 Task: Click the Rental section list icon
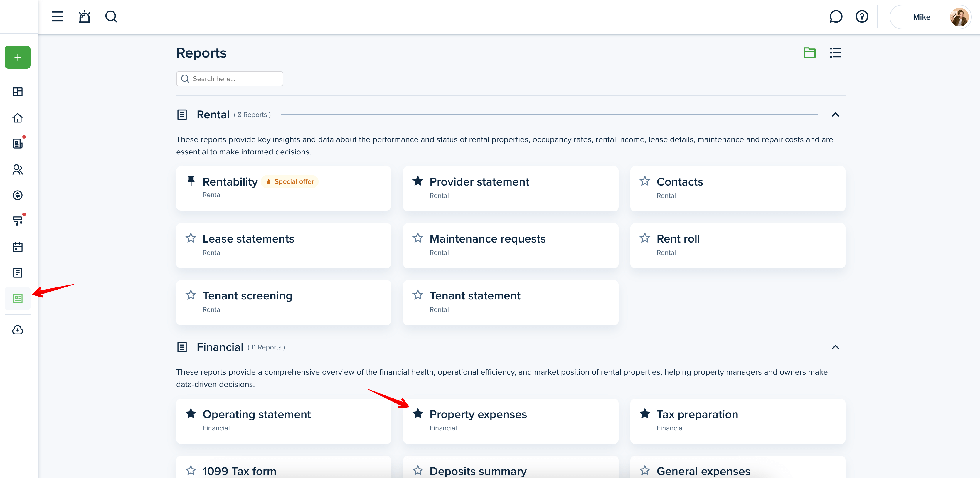pyautogui.click(x=182, y=115)
